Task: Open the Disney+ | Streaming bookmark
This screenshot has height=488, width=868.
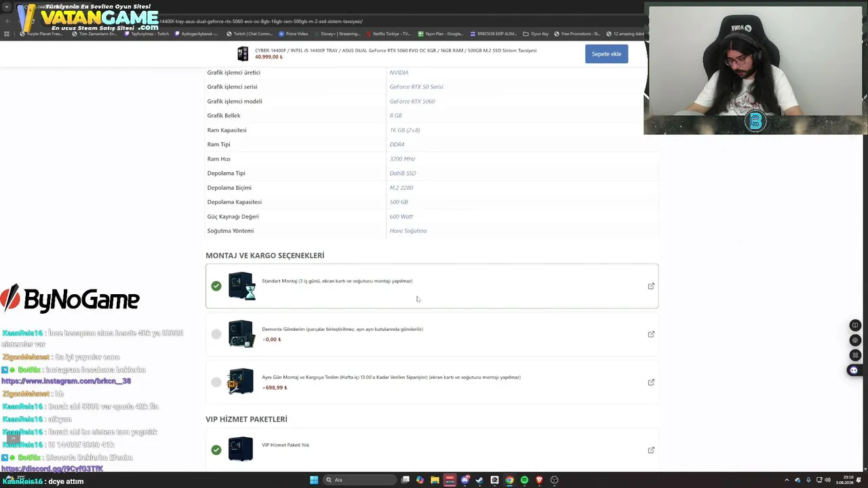Action: pos(336,34)
